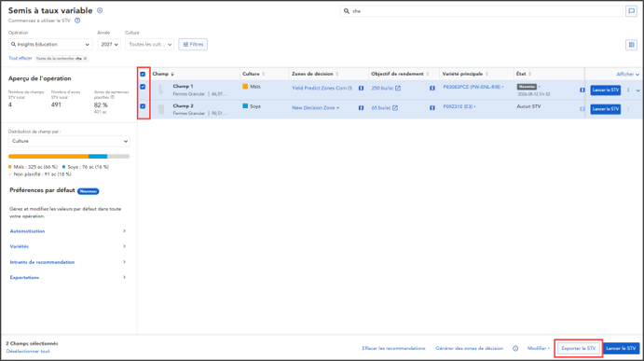Launch STV for Champ 1 row

[x=606, y=90]
